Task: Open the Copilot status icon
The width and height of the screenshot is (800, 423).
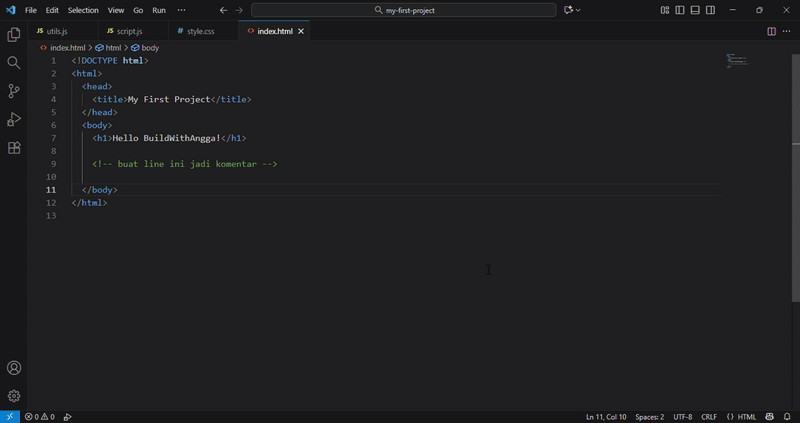Action: click(769, 417)
